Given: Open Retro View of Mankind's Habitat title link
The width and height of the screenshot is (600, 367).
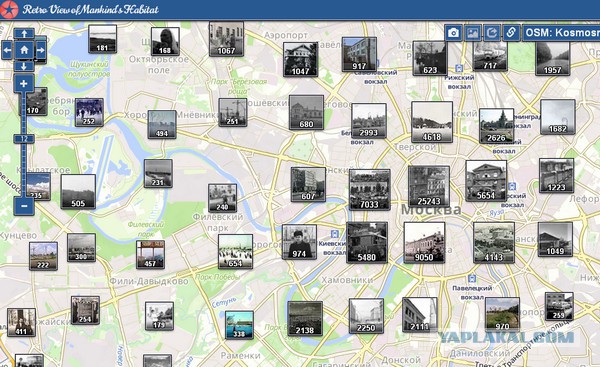Looking at the screenshot, I should pos(90,10).
